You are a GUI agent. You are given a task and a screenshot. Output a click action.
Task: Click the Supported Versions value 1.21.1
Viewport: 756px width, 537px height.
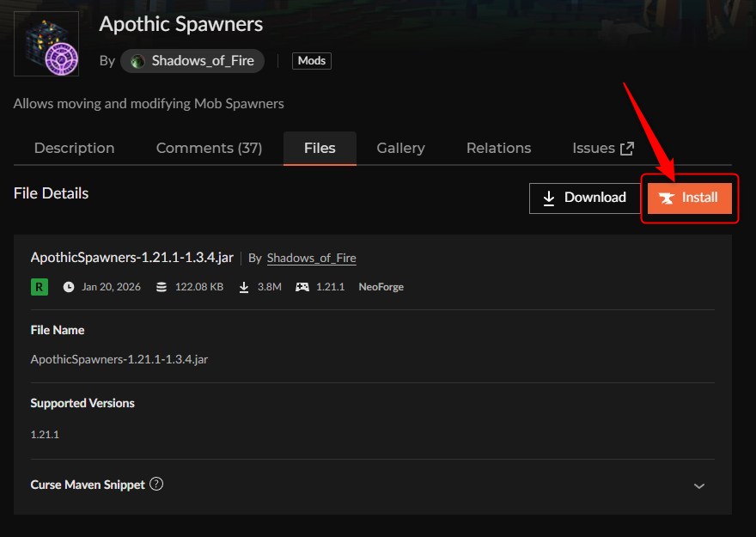(45, 434)
